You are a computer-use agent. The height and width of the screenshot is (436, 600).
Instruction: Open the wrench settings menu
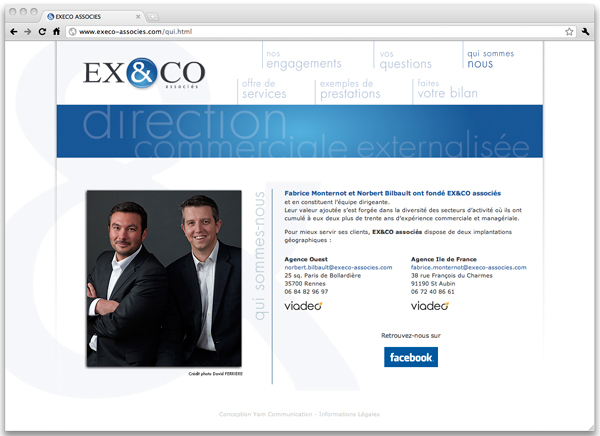pyautogui.click(x=585, y=31)
